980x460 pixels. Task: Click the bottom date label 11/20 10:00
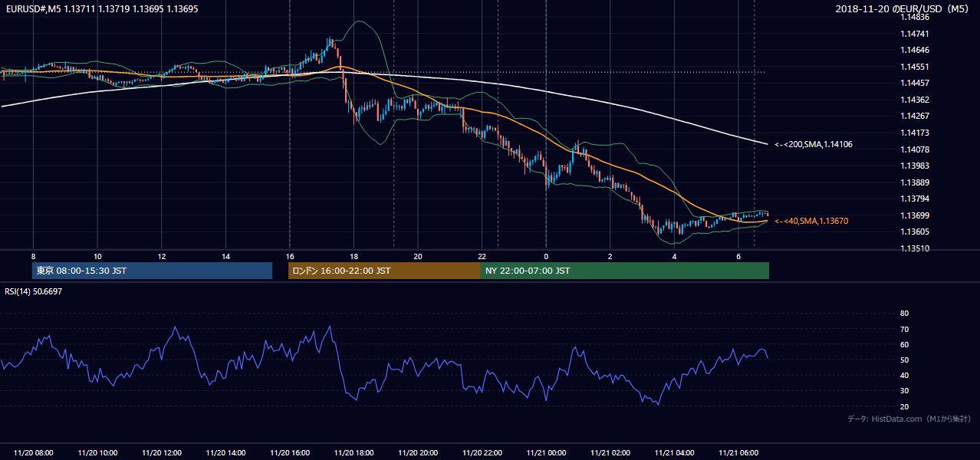coord(97,453)
